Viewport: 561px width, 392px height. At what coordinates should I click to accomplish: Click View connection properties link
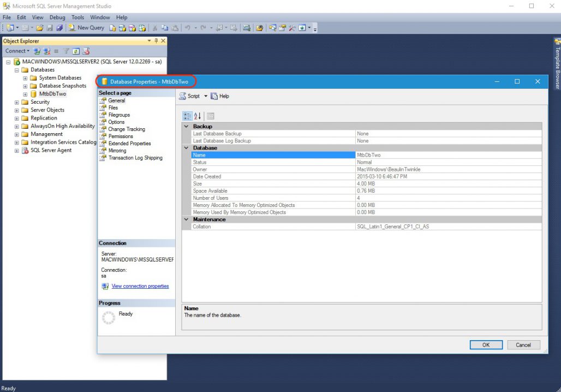pos(140,286)
